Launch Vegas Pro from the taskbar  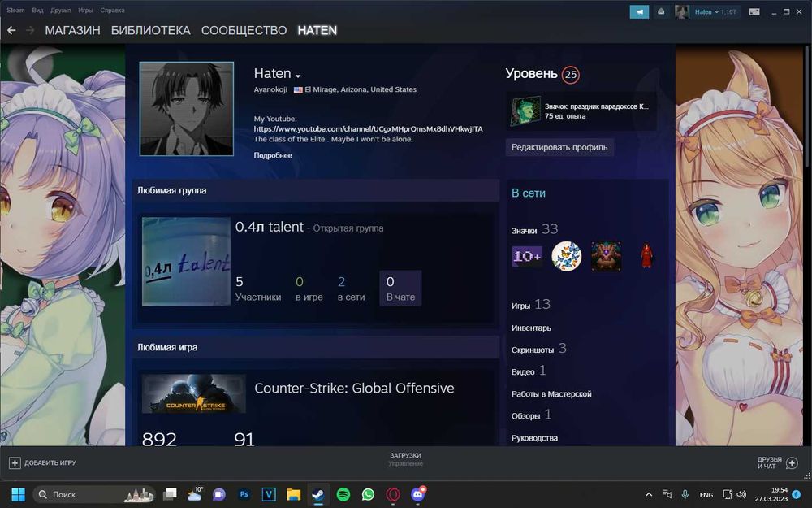[x=269, y=494]
